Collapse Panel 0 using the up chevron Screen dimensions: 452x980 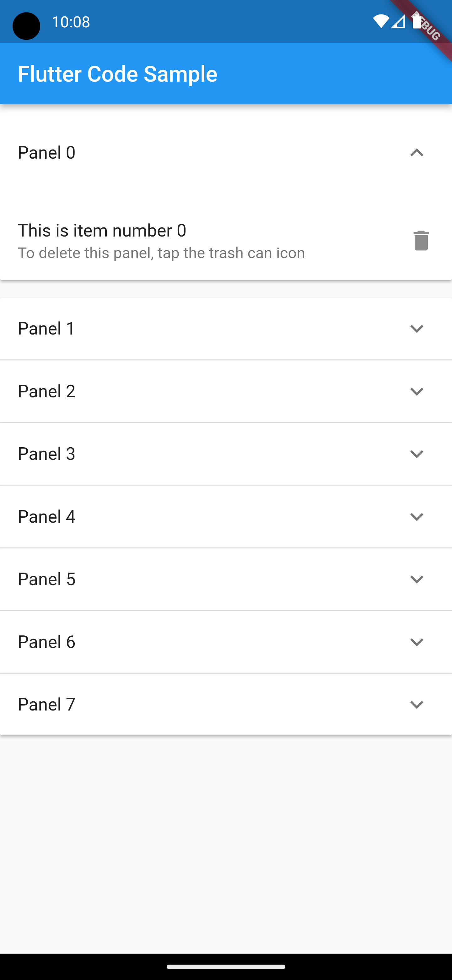[x=417, y=153]
